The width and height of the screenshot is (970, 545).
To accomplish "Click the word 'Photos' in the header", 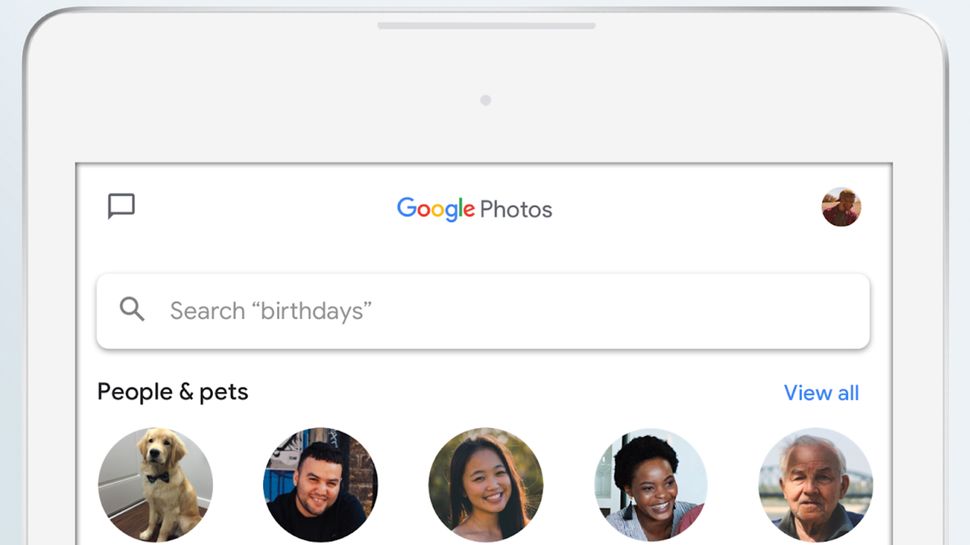I will pos(516,210).
